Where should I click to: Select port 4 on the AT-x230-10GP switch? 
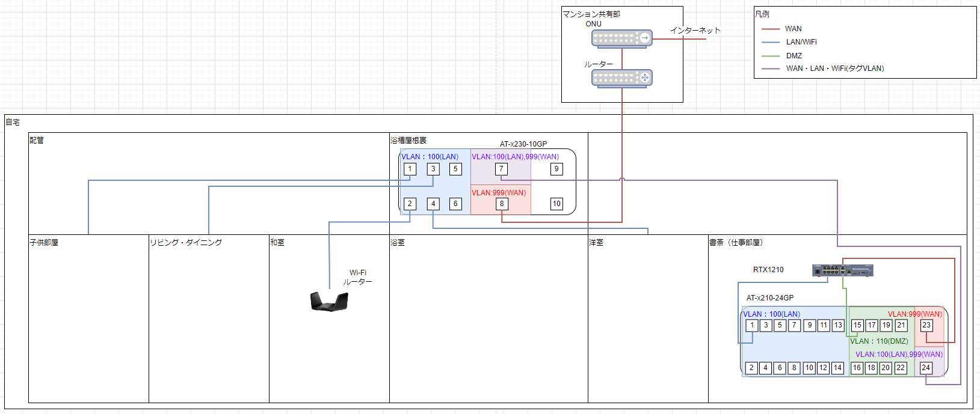click(x=433, y=204)
